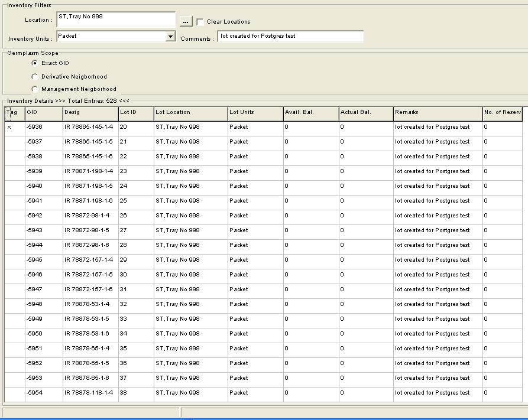Open the location browse button (...)
Screen dimensions: 528x420
(x=186, y=21)
